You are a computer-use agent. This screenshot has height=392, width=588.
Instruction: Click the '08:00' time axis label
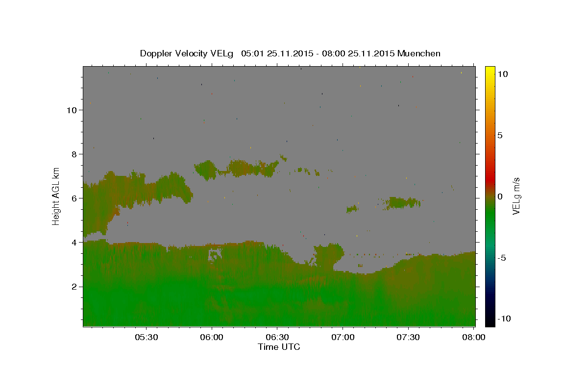(473, 337)
